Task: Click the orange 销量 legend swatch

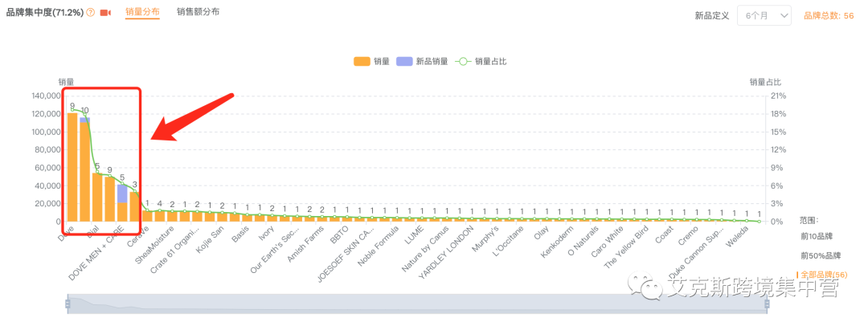Action: [x=362, y=61]
